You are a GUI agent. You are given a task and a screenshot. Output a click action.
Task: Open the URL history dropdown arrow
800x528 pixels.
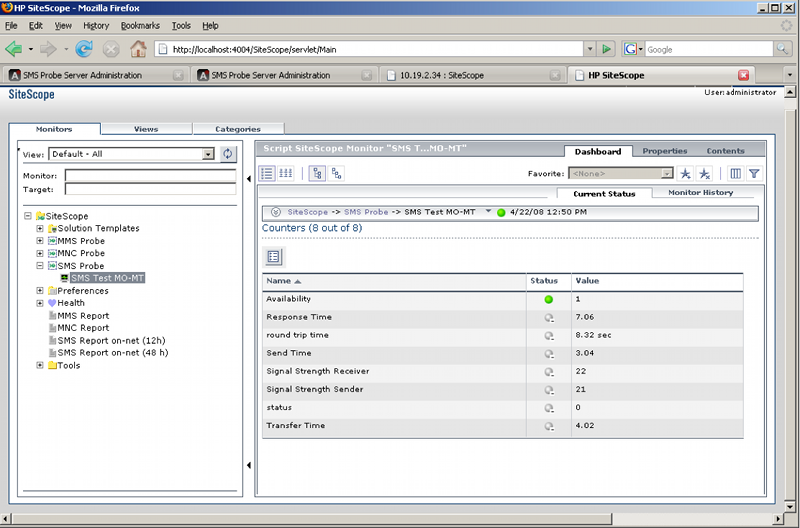coord(590,49)
